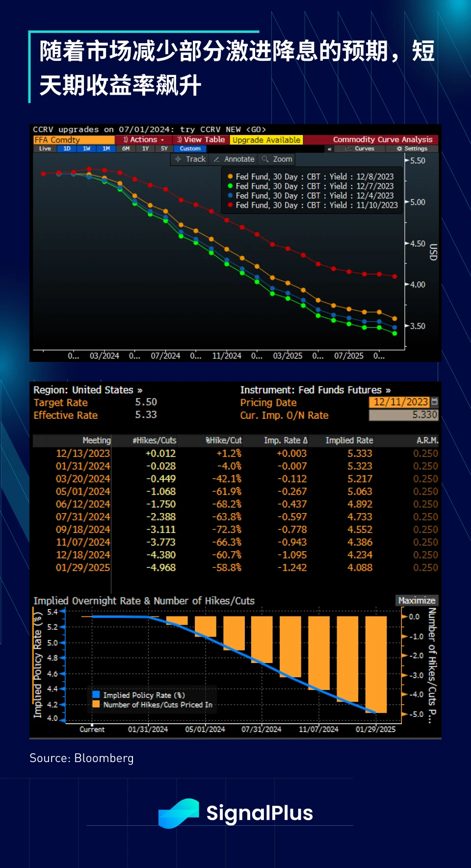Open Pricing Date calendar picker icon
This screenshot has height=868, width=471.
(434, 402)
